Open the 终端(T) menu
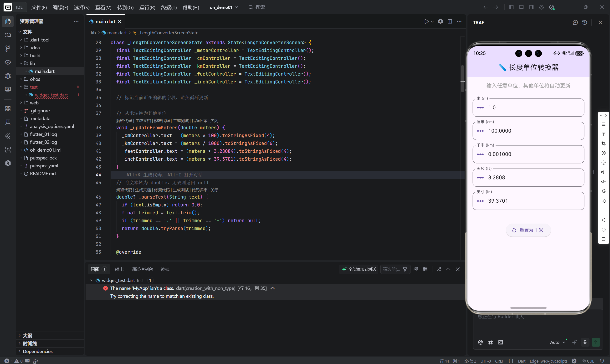 (169, 7)
